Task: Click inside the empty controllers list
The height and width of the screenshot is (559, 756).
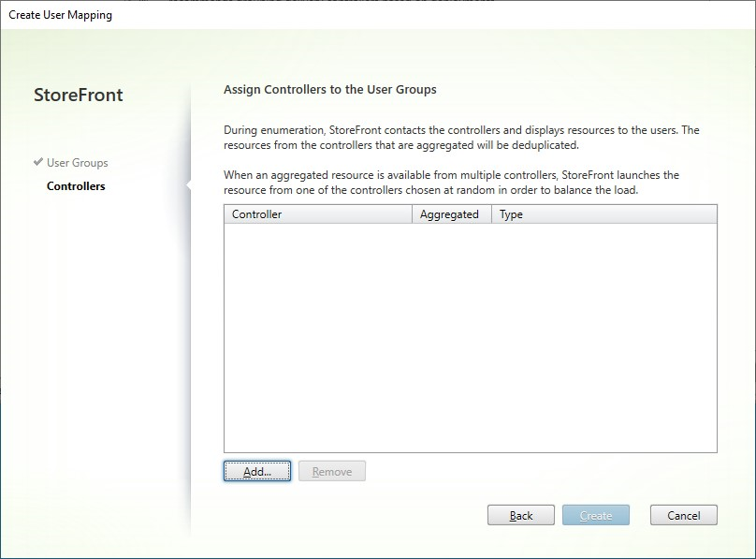Action: click(468, 337)
